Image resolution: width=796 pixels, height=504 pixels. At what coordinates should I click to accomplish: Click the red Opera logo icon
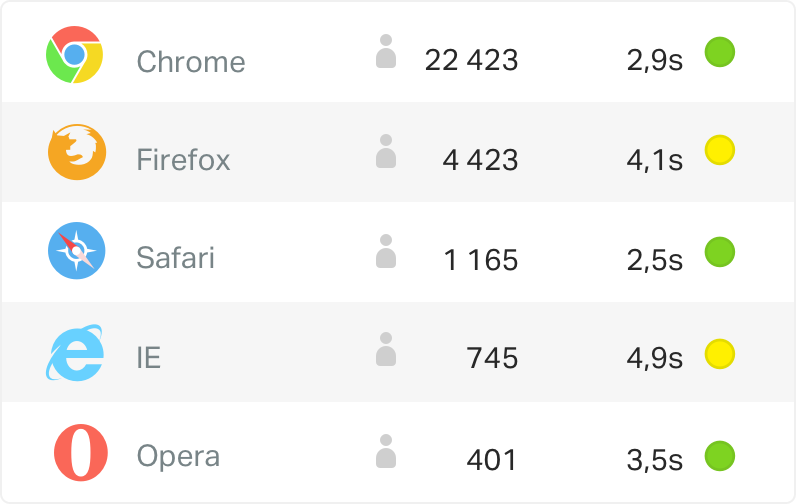81,452
